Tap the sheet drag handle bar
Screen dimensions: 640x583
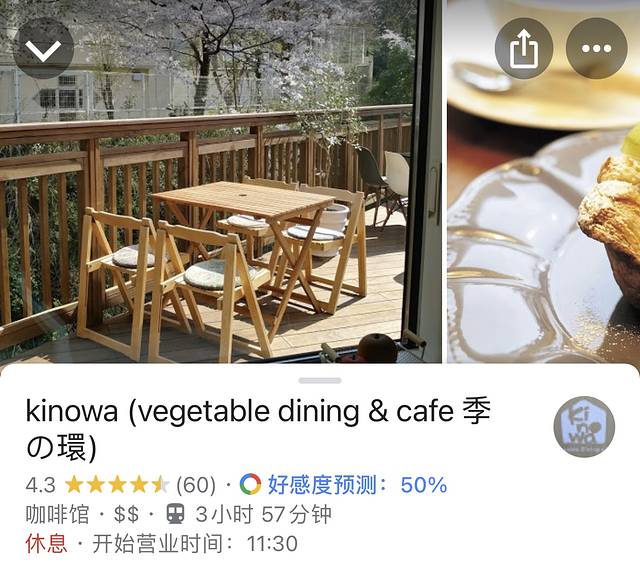click(320, 381)
